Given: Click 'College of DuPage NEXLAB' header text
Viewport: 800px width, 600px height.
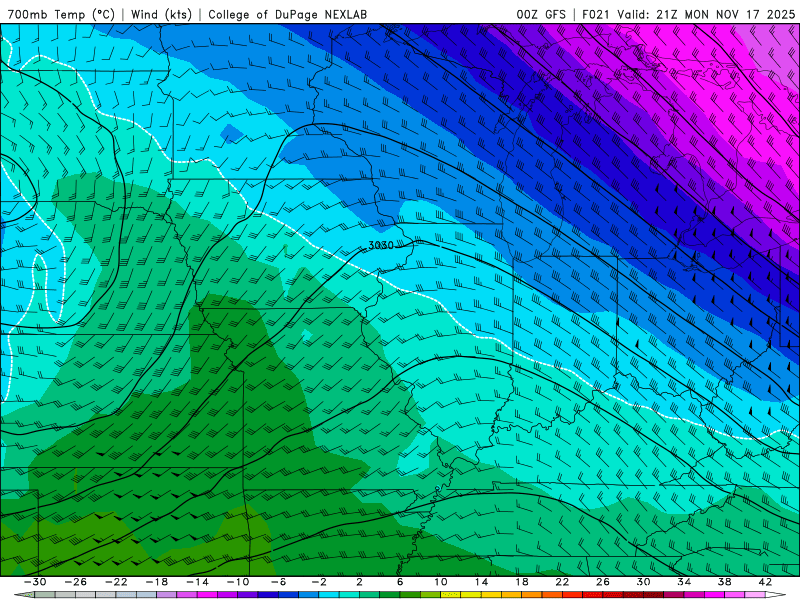Looking at the screenshot, I should [287, 14].
